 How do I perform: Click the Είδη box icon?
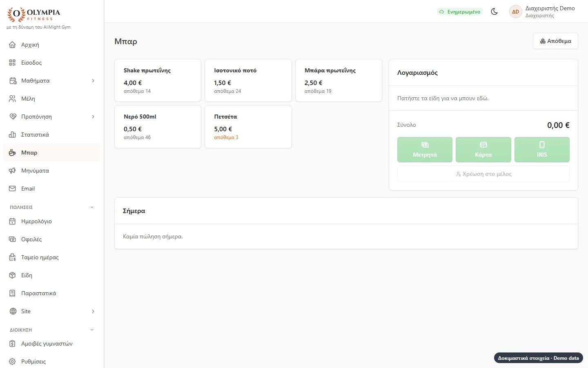tap(13, 275)
